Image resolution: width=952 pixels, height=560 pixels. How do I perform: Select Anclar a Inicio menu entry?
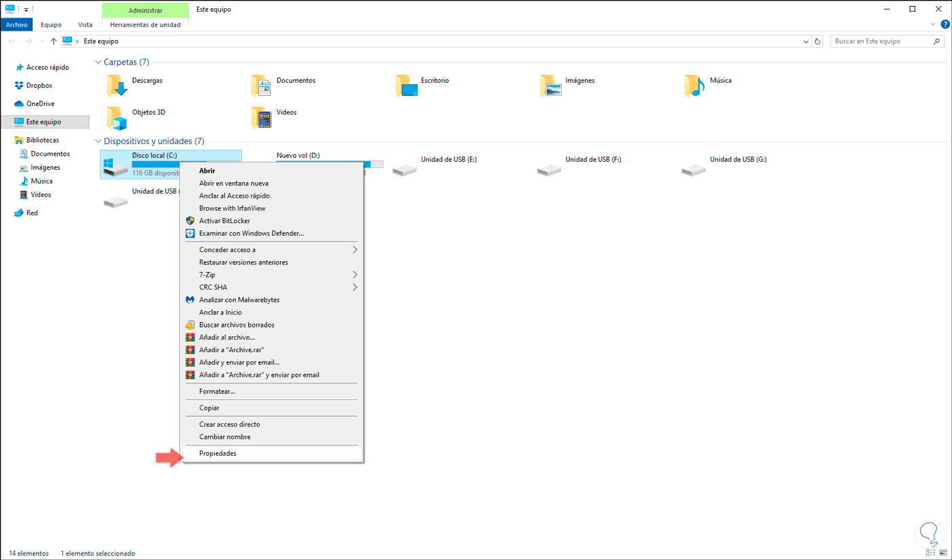tap(272, 313)
